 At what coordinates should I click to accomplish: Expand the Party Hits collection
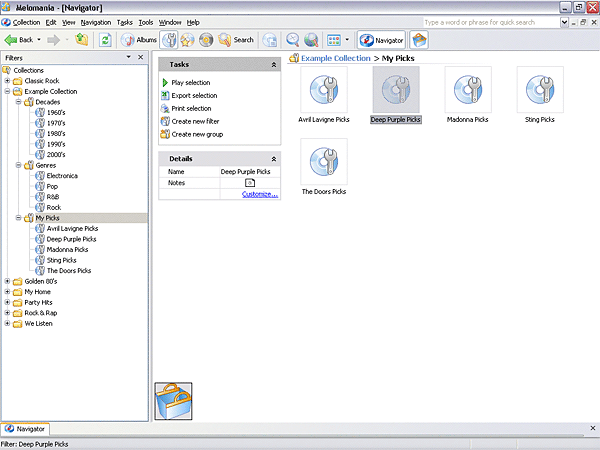(7, 302)
